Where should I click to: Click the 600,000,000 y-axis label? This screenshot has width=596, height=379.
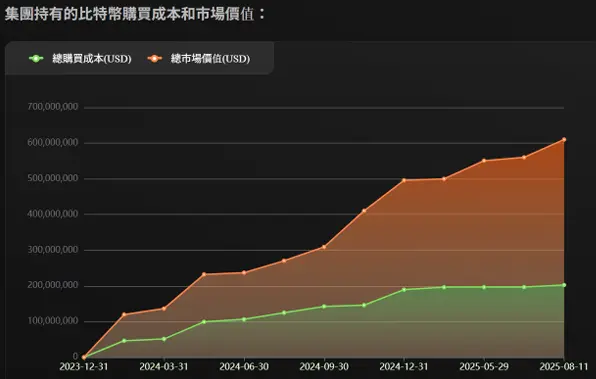click(x=53, y=143)
